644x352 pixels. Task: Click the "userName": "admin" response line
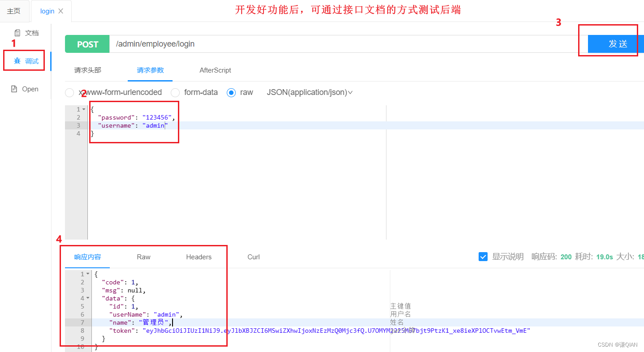click(x=146, y=314)
